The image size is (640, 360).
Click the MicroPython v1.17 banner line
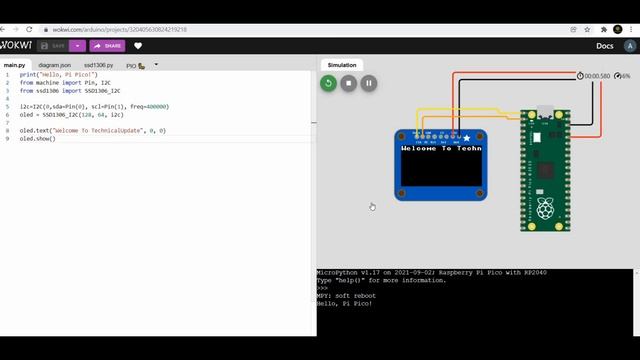pyautogui.click(x=432, y=273)
